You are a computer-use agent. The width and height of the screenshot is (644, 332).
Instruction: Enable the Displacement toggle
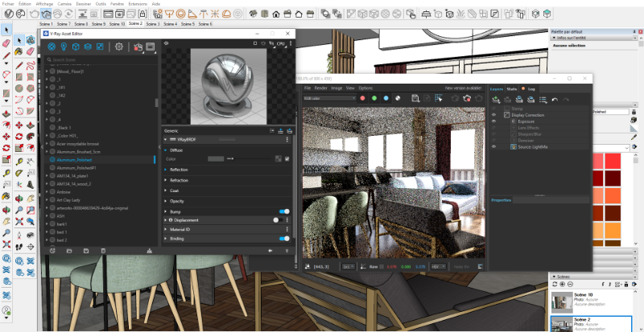279,220
